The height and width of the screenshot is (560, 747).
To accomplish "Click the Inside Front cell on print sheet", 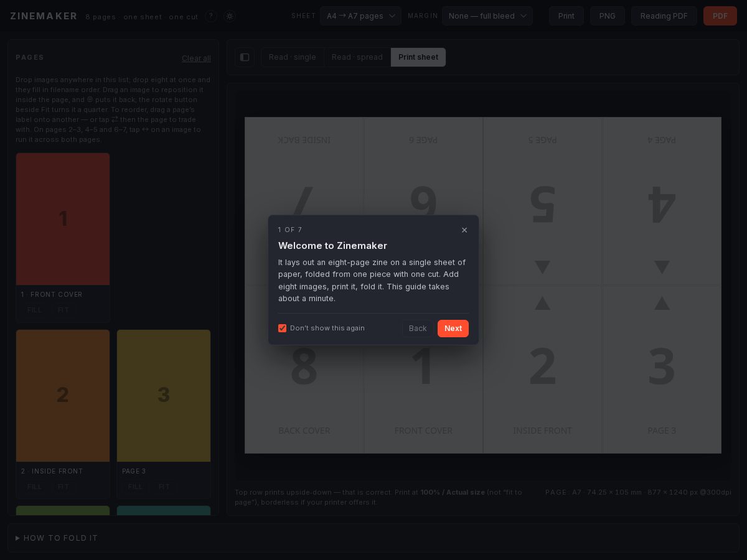I will click(x=543, y=370).
